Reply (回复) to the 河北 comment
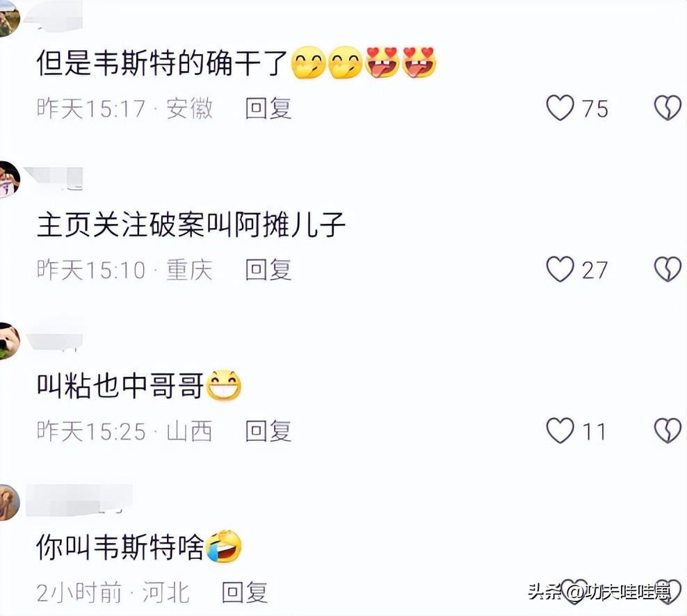 click(245, 592)
